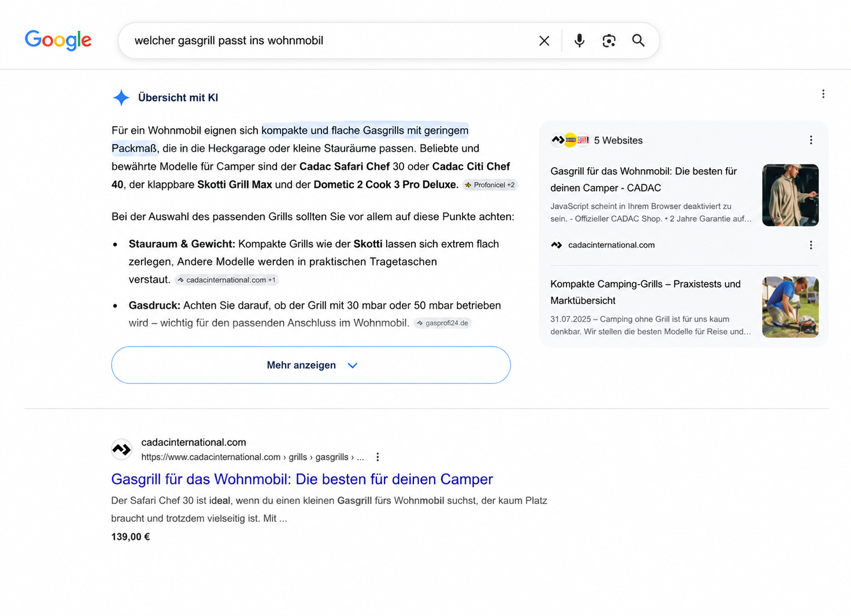Start voice search with microphone icon
This screenshot has width=851, height=616.
point(580,40)
